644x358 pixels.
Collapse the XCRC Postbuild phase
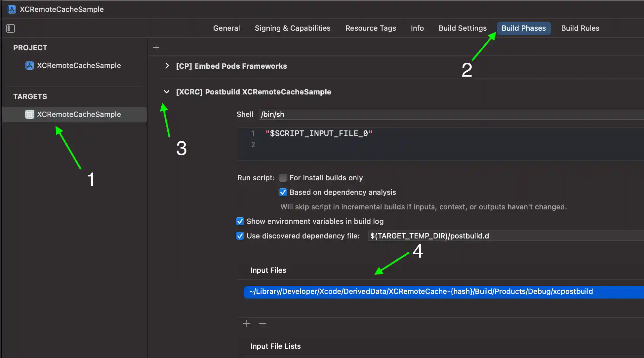click(167, 92)
